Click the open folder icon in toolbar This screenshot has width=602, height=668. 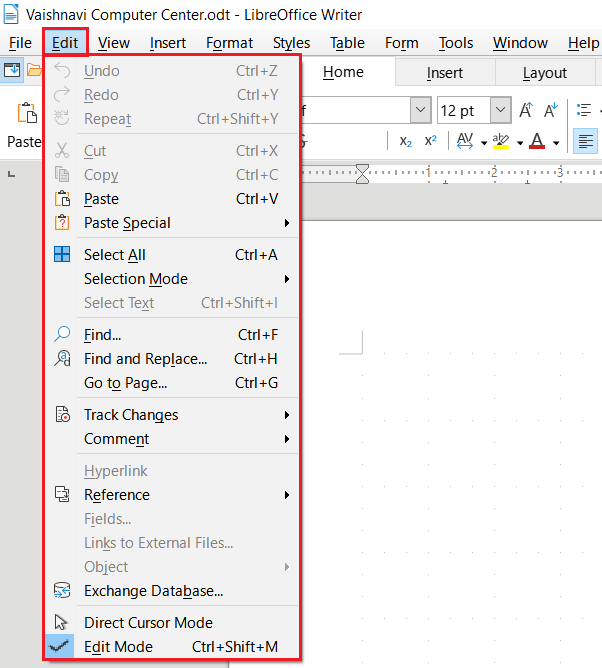point(34,69)
